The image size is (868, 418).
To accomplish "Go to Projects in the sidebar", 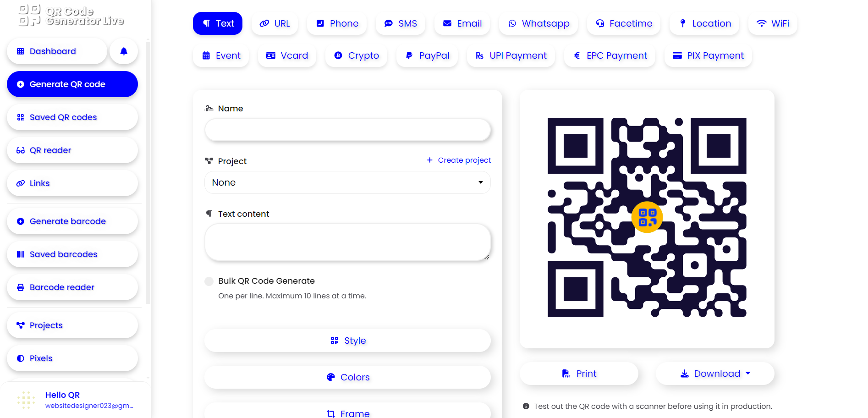I will pos(72,325).
